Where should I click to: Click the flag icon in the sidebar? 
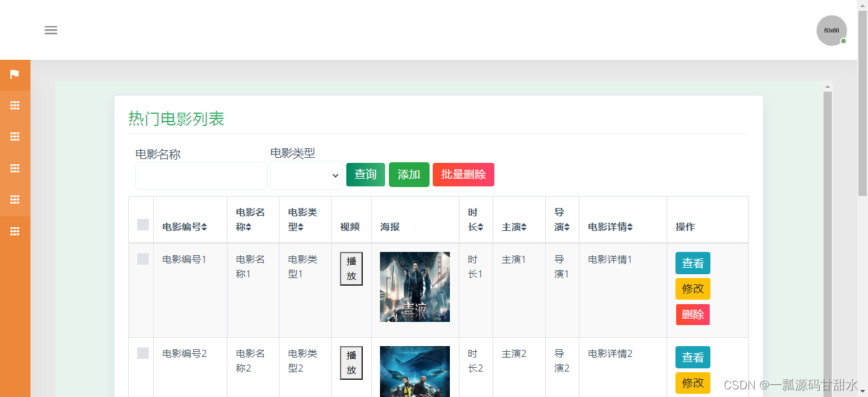coord(15,74)
